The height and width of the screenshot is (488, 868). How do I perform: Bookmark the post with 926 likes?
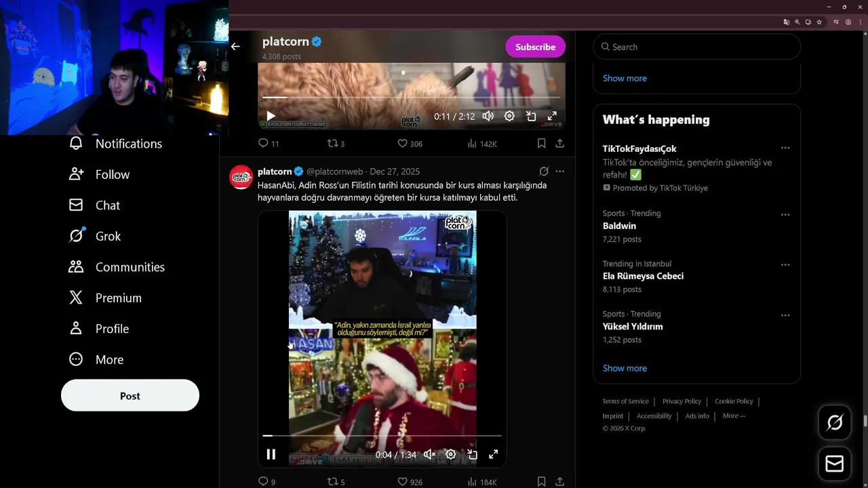[x=541, y=481]
